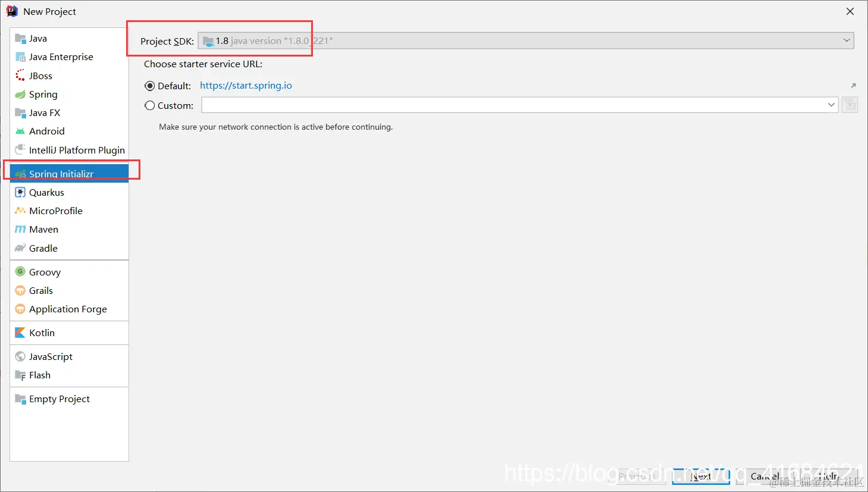This screenshot has width=868, height=492.
Task: Click the JBoss red dots icon
Action: pyautogui.click(x=20, y=76)
